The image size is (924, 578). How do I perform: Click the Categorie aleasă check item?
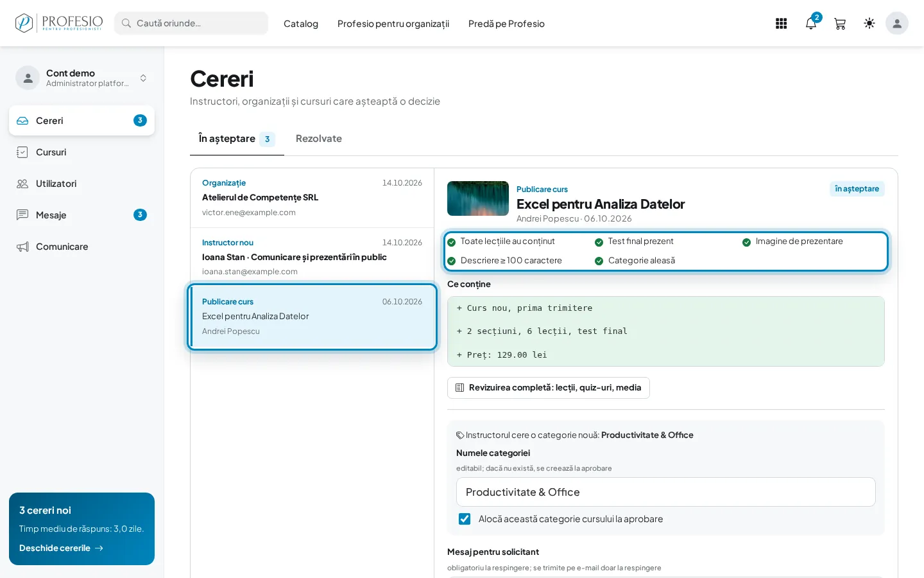tap(635, 261)
